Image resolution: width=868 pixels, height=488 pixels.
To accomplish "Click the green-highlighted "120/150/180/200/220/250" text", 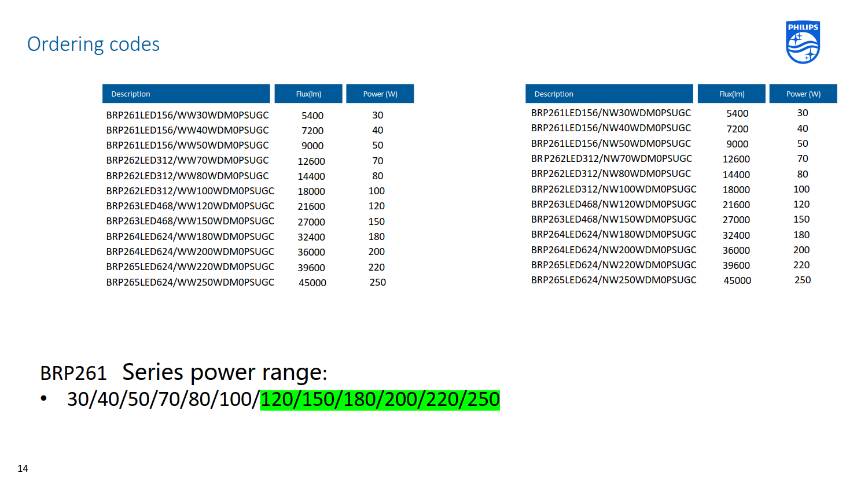I will click(380, 400).
